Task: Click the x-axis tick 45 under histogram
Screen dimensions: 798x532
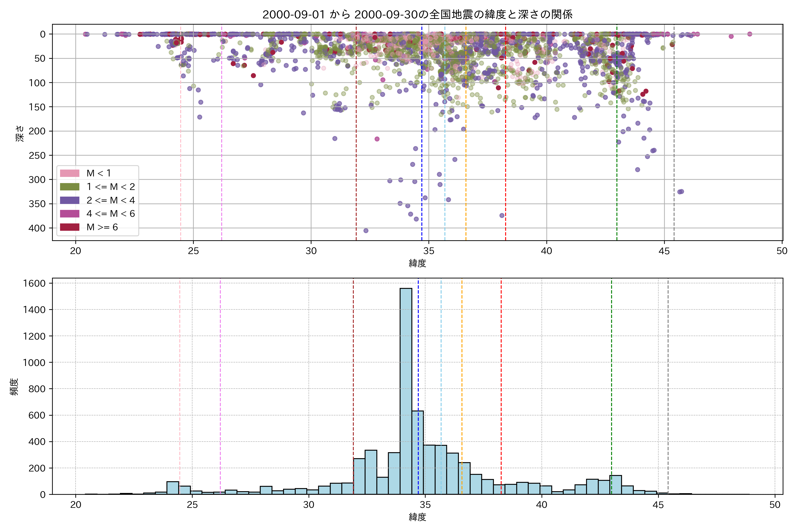Action: tap(658, 505)
